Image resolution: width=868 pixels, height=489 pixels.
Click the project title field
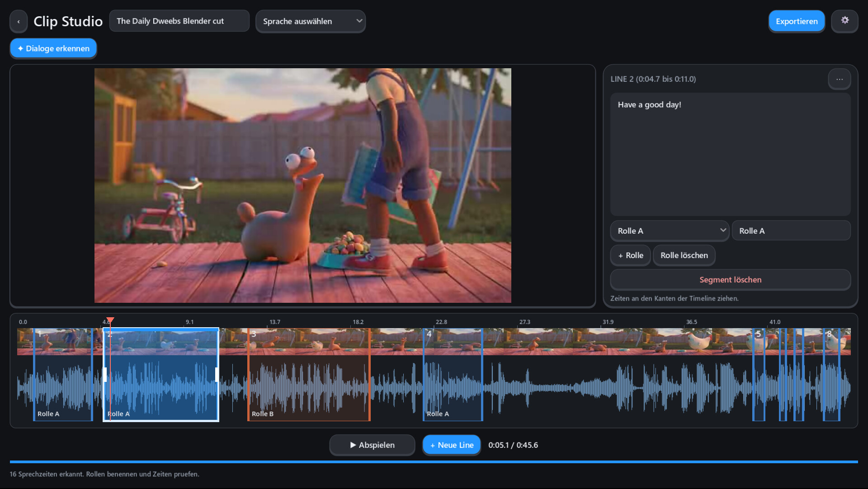pyautogui.click(x=179, y=21)
